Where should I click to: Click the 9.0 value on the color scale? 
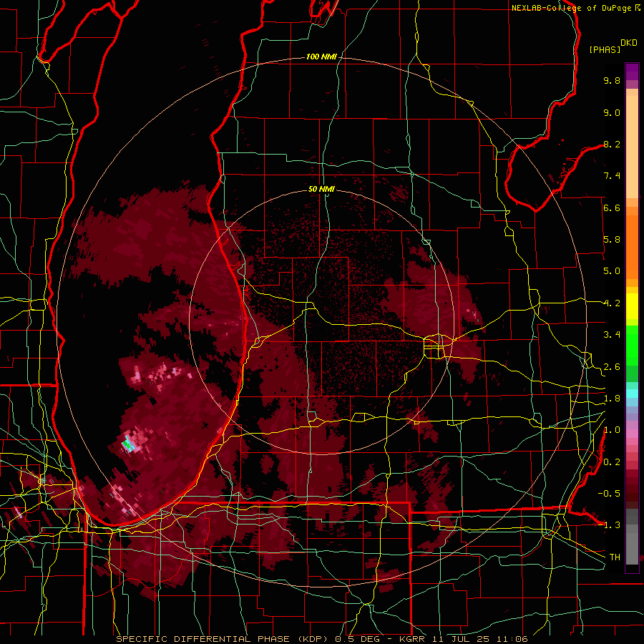tap(612, 113)
